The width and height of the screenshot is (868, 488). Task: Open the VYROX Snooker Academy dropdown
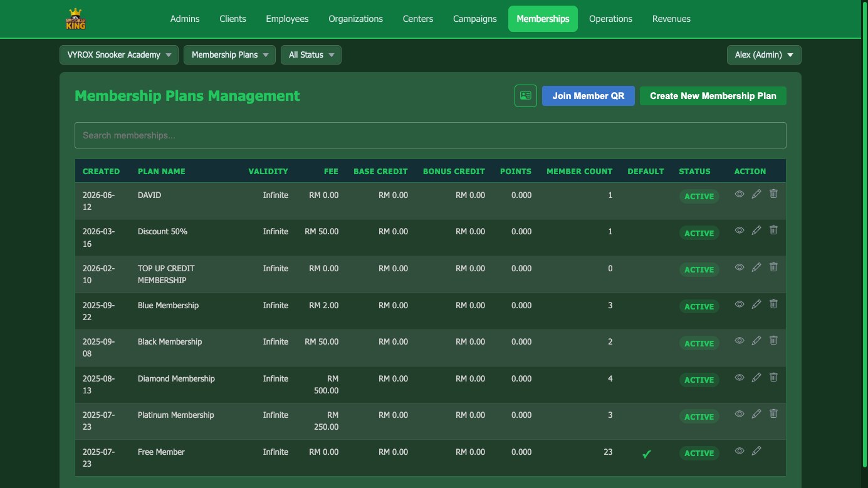tap(119, 55)
